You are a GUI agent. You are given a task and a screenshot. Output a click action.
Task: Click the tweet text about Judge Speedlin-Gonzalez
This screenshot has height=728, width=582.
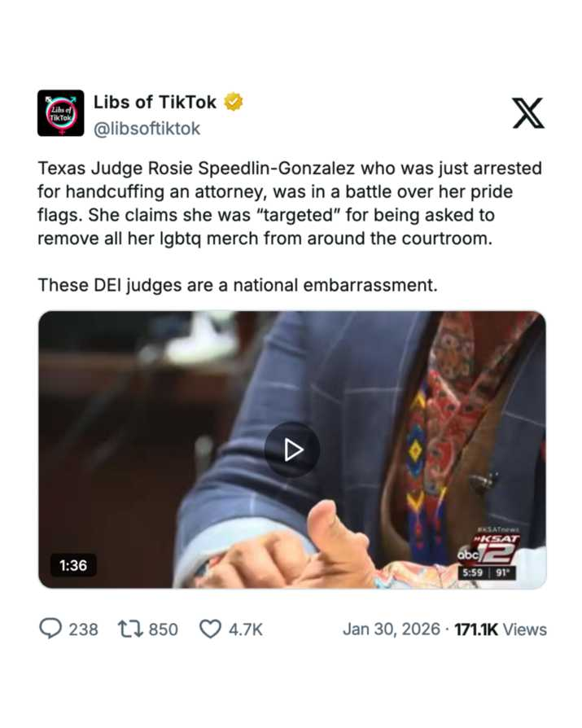click(290, 204)
